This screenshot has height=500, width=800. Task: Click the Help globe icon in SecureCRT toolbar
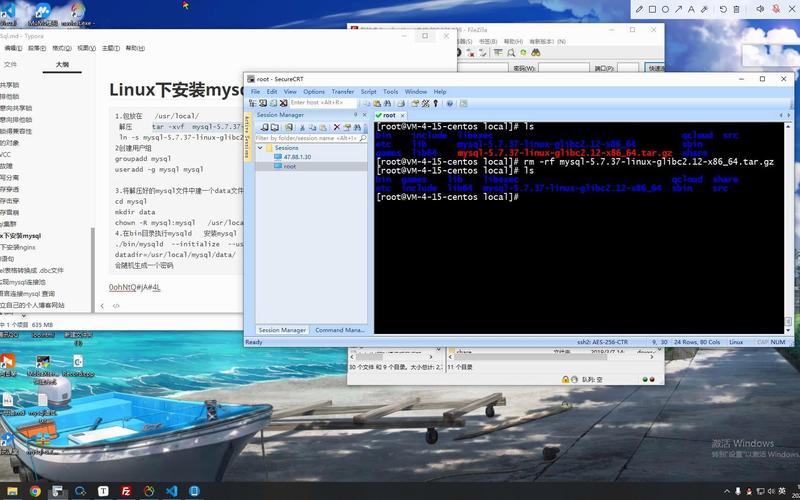point(449,103)
